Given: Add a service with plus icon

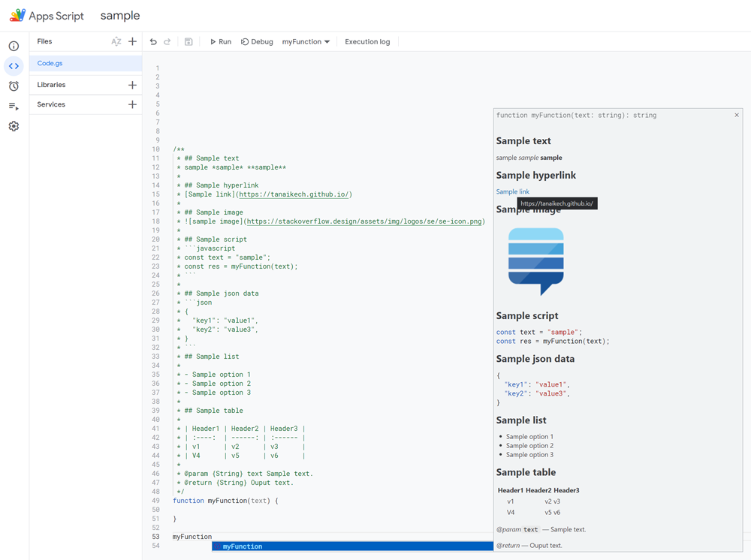Looking at the screenshot, I should pyautogui.click(x=133, y=104).
